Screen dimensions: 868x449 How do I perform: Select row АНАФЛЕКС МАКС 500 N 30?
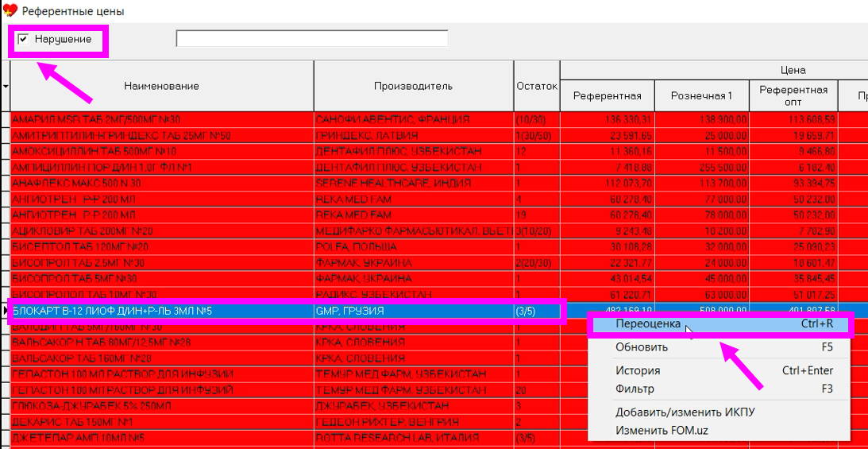(x=162, y=184)
